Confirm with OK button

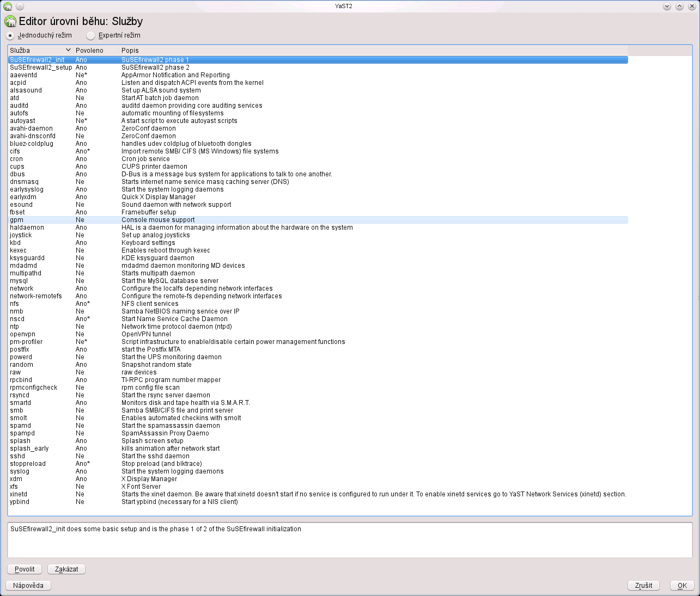682,586
